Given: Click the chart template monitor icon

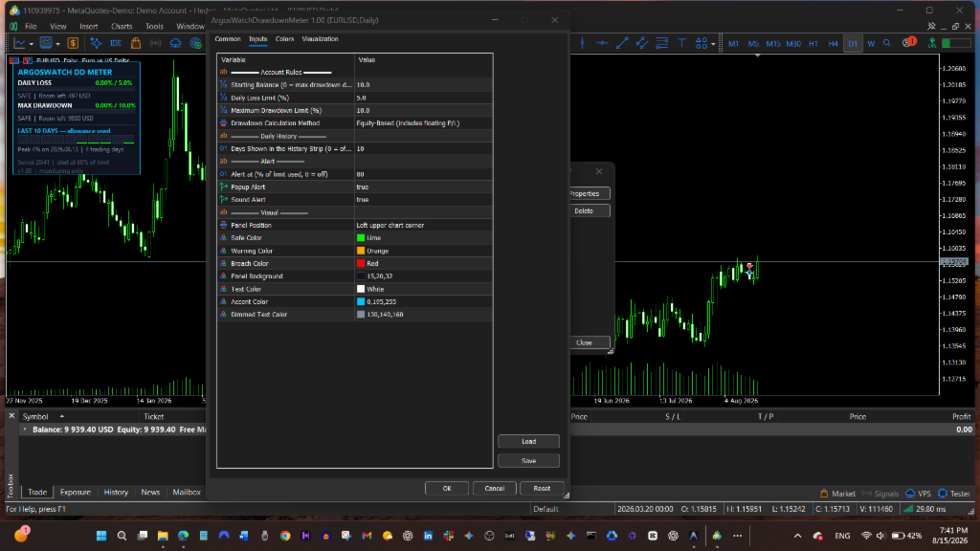Looking at the screenshot, I should point(46,43).
